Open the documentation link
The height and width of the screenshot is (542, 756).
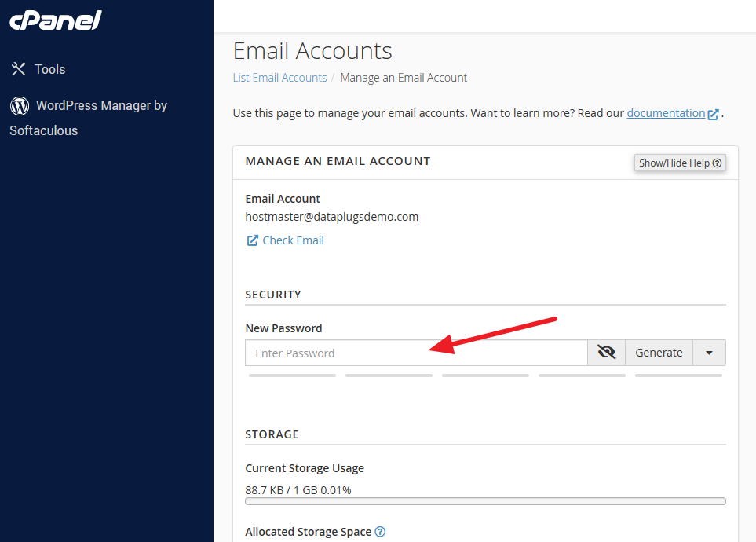tap(666, 112)
